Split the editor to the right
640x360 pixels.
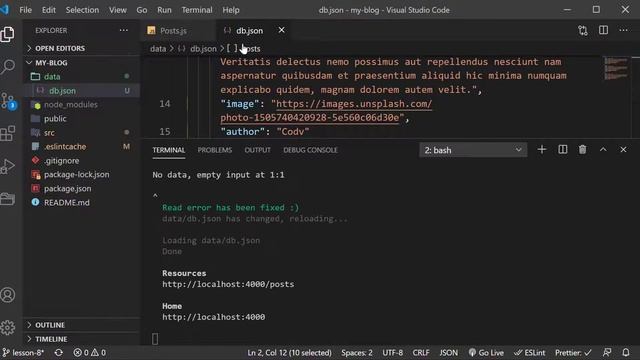click(603, 30)
